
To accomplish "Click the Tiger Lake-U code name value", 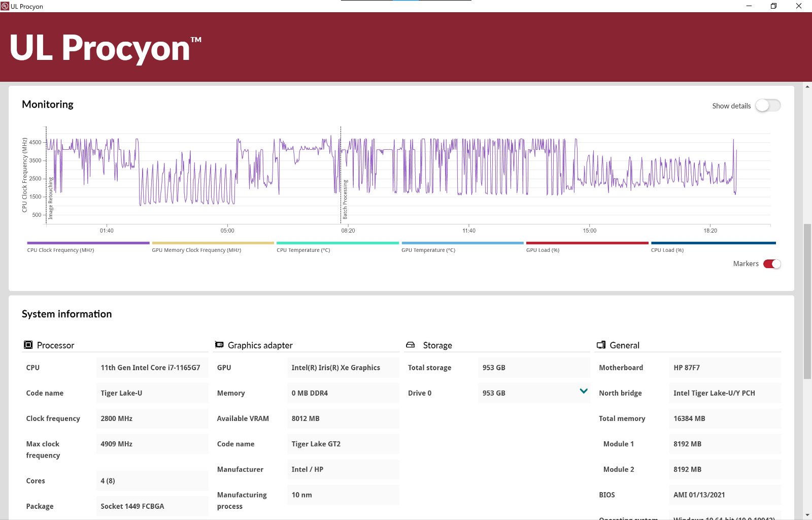I will pos(152,393).
